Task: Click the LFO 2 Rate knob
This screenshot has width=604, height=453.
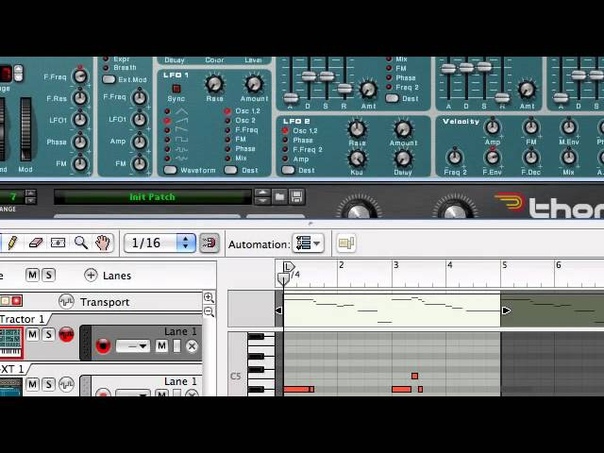Action: 357,129
